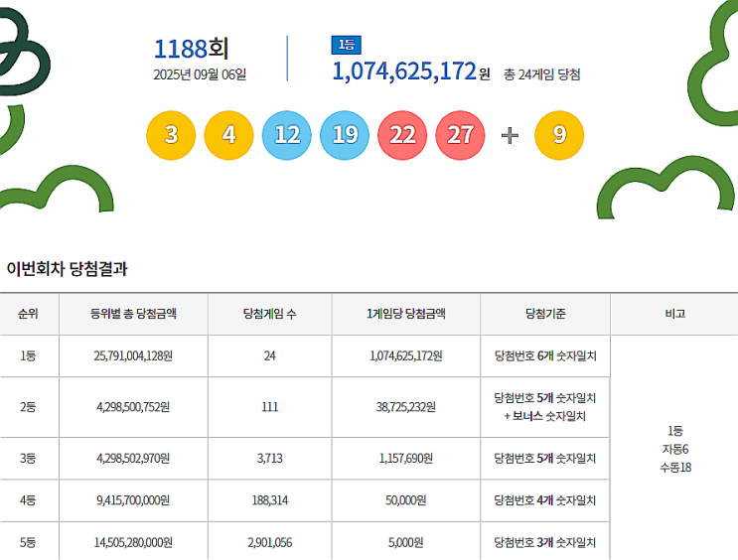The width and height of the screenshot is (738, 560).
Task: Select the winning game count 111
Action: (x=270, y=406)
